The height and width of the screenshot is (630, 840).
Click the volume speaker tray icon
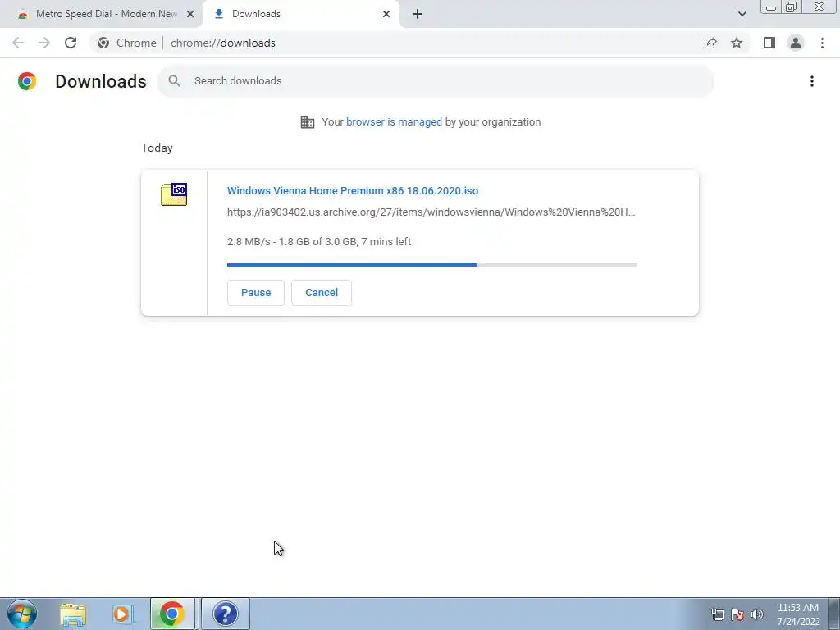pyautogui.click(x=757, y=614)
